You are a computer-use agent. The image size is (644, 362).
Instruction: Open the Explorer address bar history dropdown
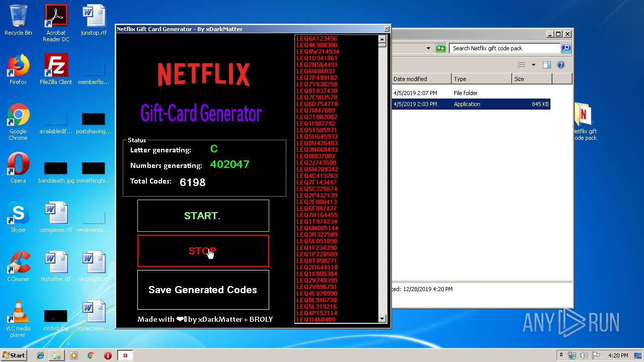click(428, 48)
